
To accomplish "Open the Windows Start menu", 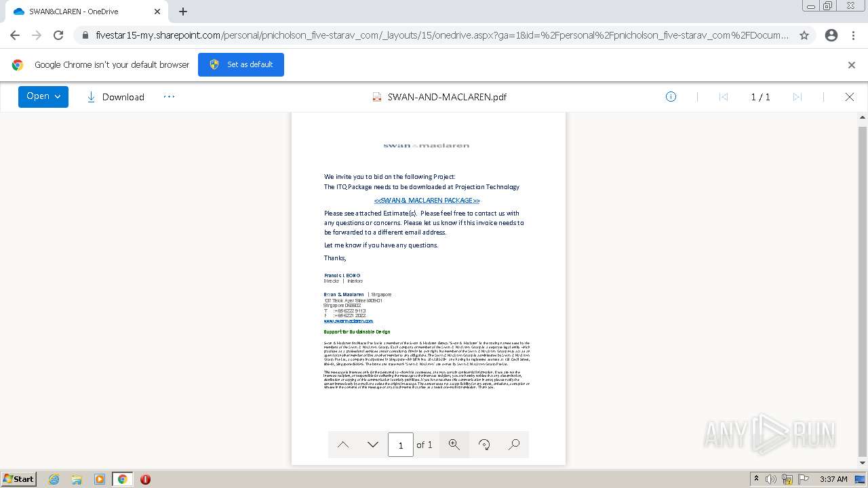I will click(x=18, y=479).
